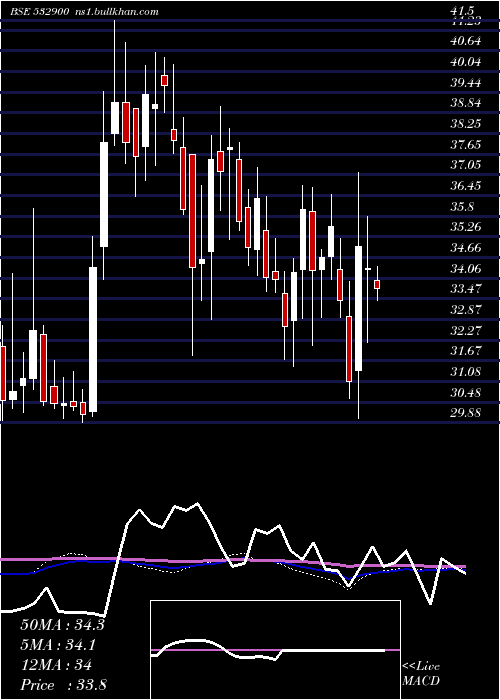Click the MACD inset chart box
This screenshot has width=500, height=700.
[x=275, y=650]
